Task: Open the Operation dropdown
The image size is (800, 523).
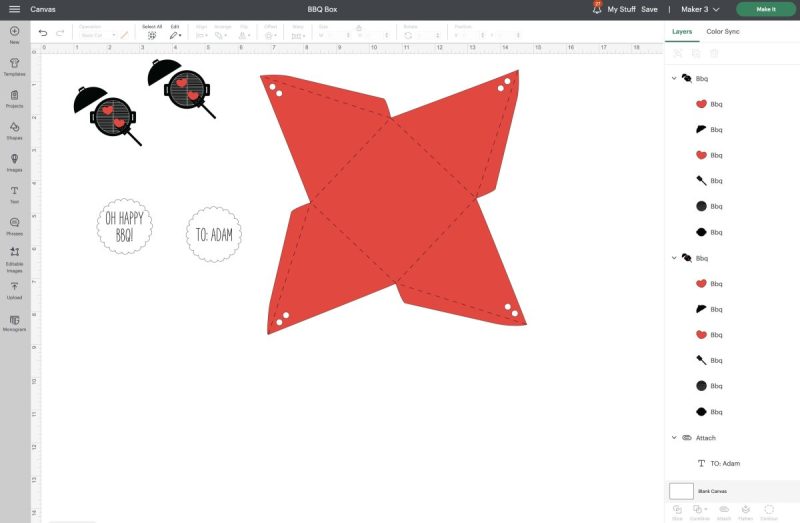Action: point(97,35)
